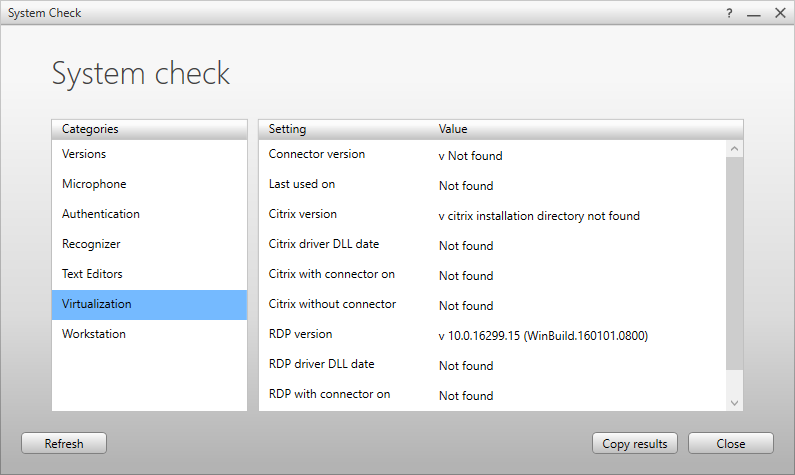Click the Categories list header

coord(90,129)
